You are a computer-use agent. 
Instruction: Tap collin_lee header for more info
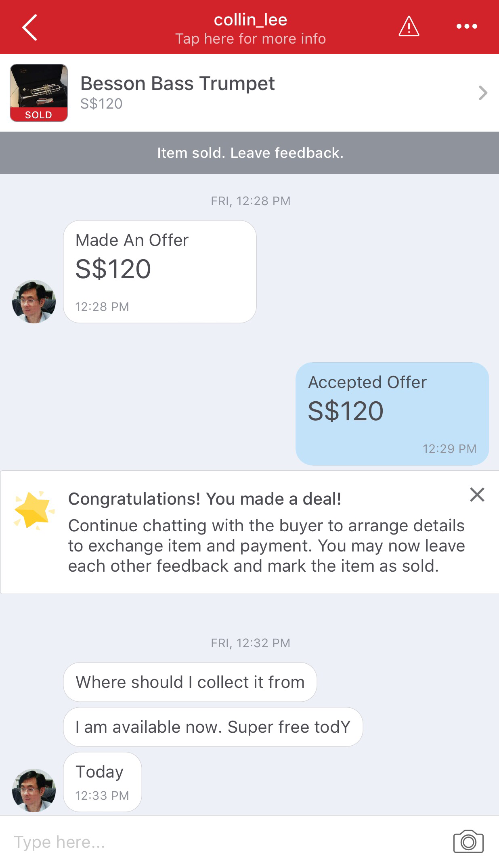pos(250,28)
